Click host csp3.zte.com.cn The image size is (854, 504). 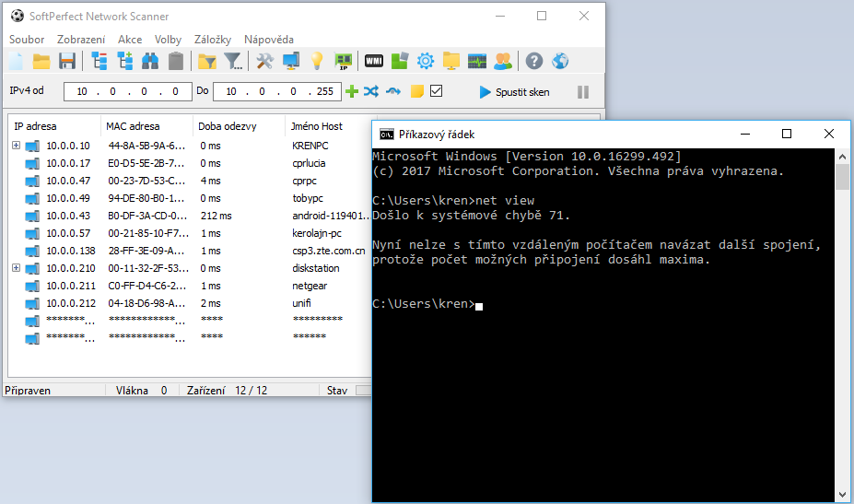coord(329,251)
